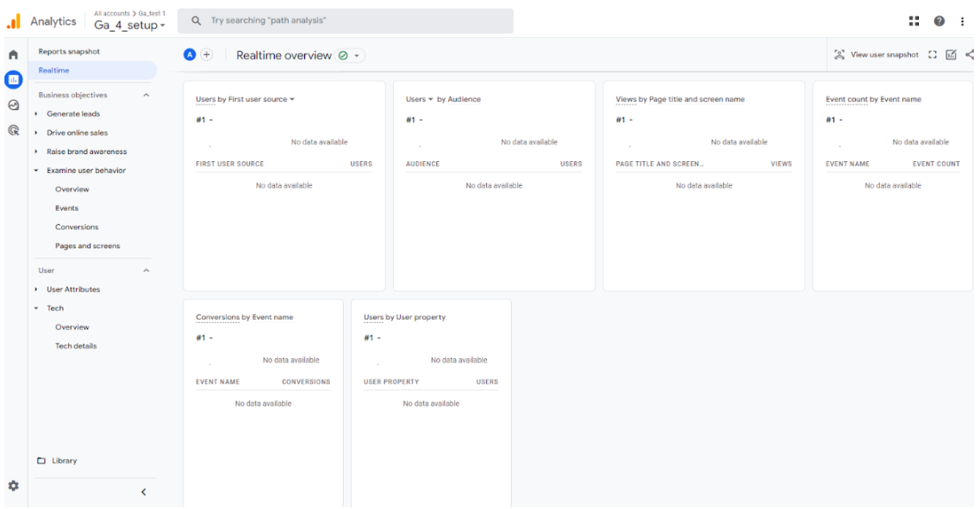980x509 pixels.
Task: Click View user snapshot button
Action: click(x=877, y=55)
